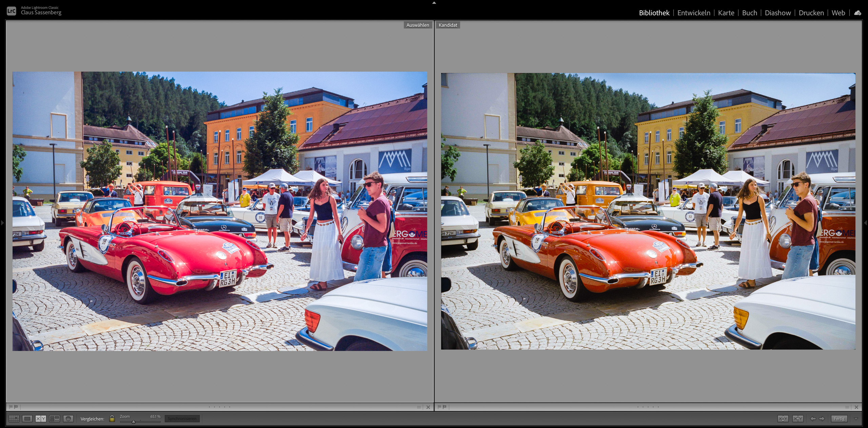Screen dimensions: 868x428
Task: Expand the top panel arrow
Action: (x=434, y=3)
